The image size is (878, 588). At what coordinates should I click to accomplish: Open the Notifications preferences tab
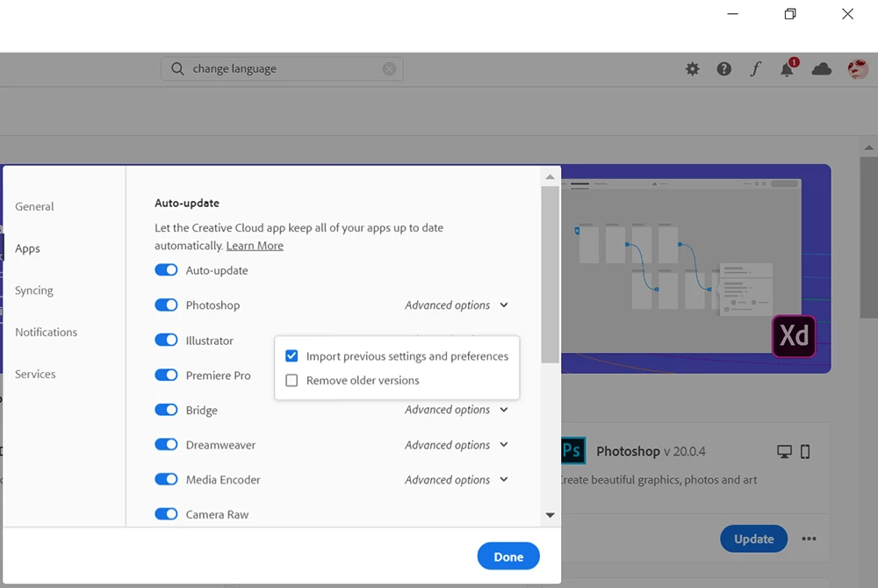coord(46,333)
